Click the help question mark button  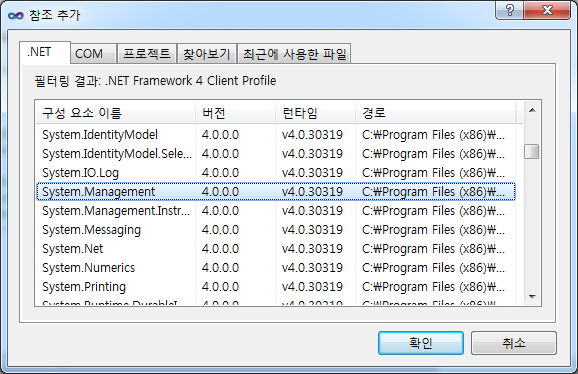click(x=509, y=10)
